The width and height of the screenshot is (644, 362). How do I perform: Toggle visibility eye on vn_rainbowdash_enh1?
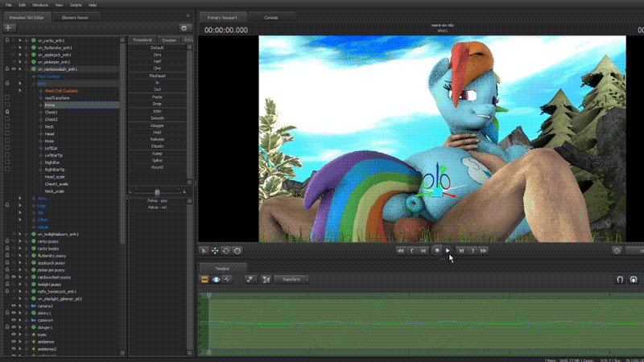click(14, 69)
